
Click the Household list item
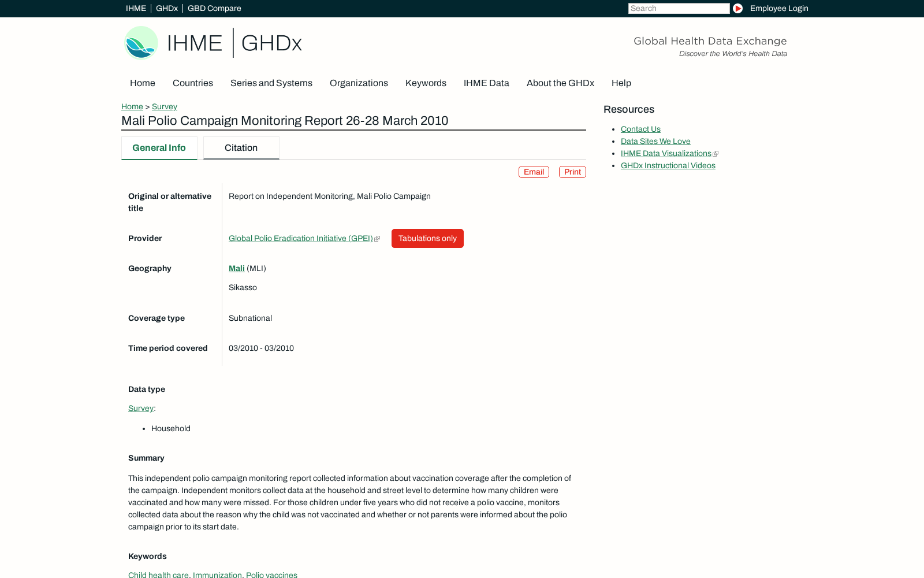171,428
